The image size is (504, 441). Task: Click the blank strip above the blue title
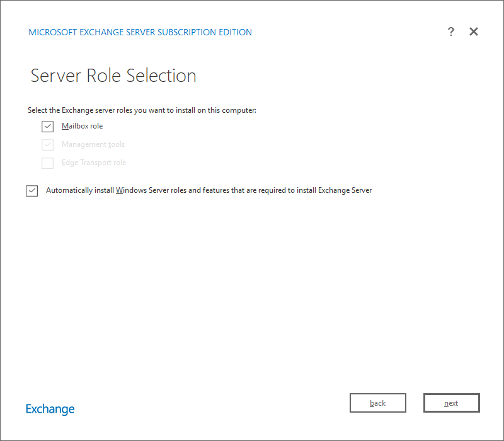(x=252, y=13)
